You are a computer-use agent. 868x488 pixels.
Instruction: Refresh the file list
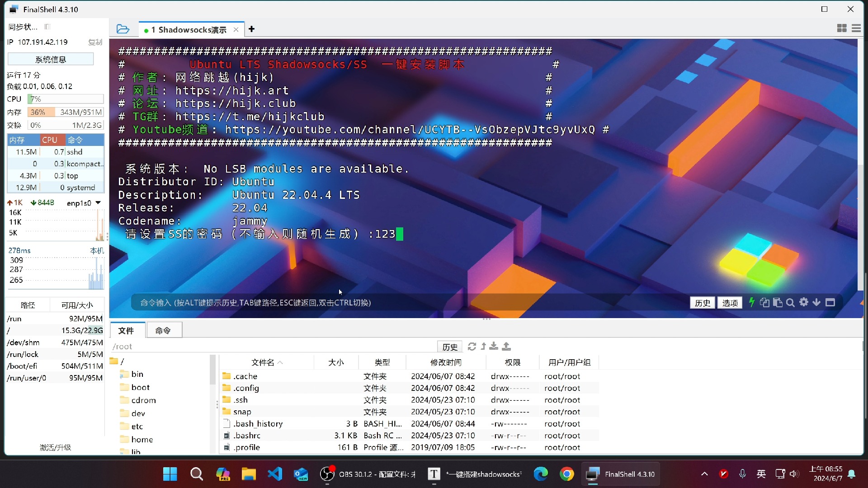coord(472,346)
